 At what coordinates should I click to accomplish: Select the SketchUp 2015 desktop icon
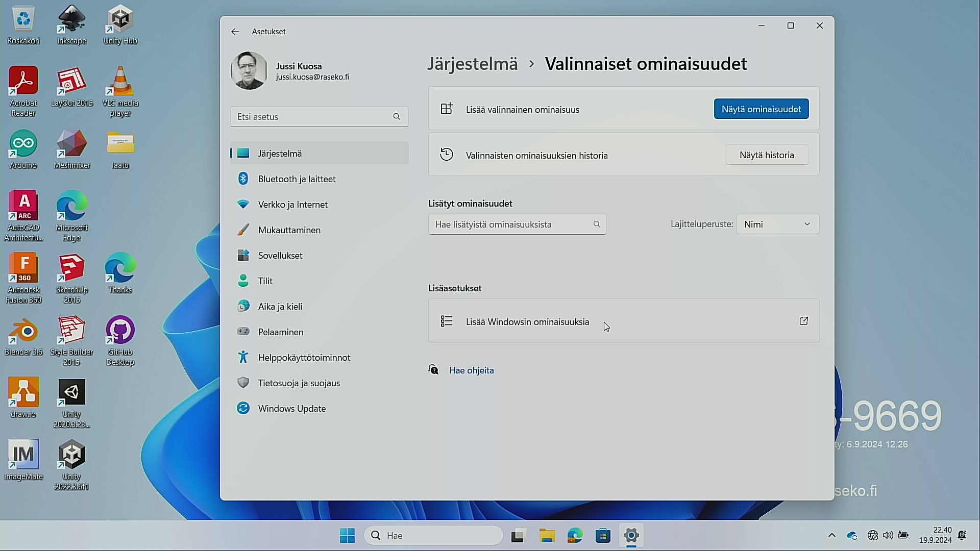[x=71, y=279]
